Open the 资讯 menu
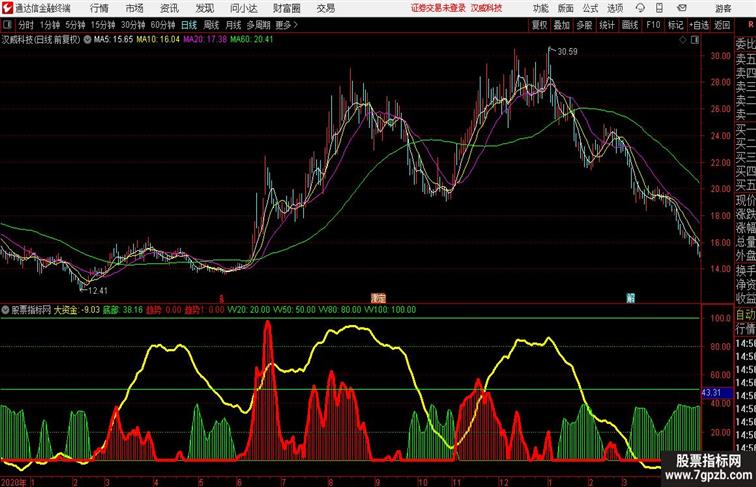Screen dimensions: 756x487 (169, 8)
